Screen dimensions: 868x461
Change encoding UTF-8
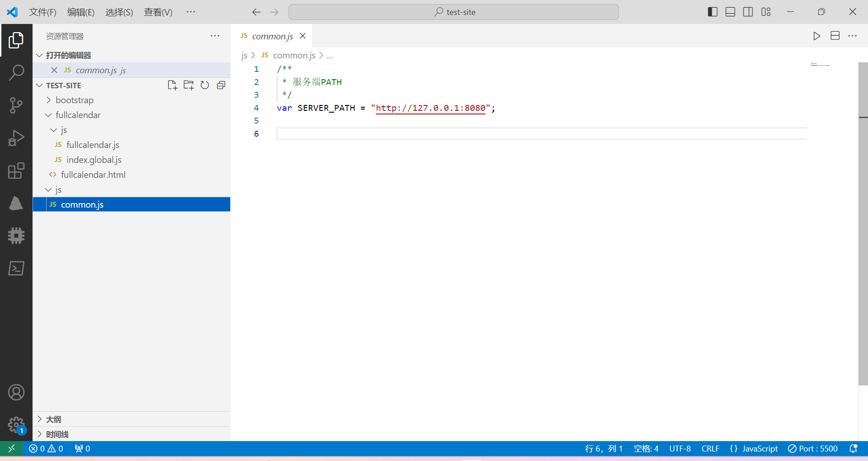click(680, 448)
